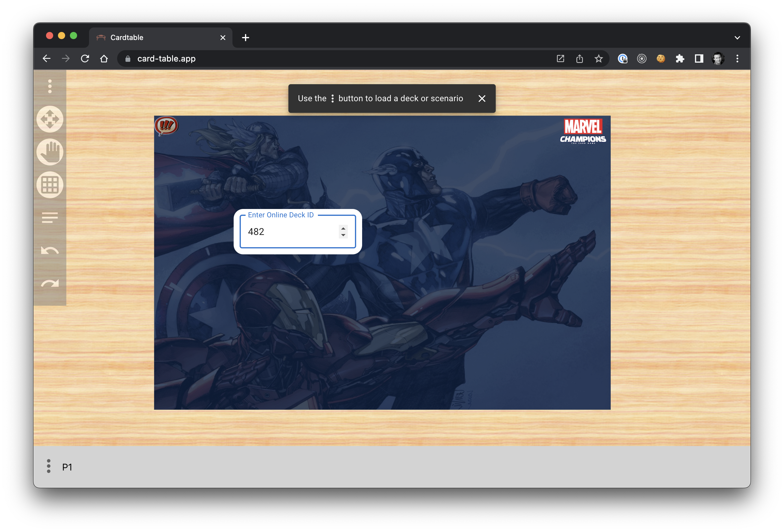Click the hint text about loading a deck
Image resolution: width=784 pixels, height=532 pixels.
click(x=380, y=99)
